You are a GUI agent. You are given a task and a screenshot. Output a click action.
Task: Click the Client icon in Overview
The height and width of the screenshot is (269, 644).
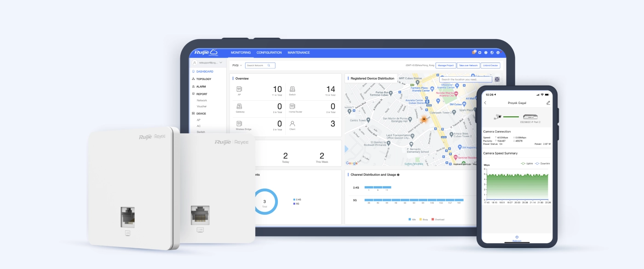click(292, 123)
